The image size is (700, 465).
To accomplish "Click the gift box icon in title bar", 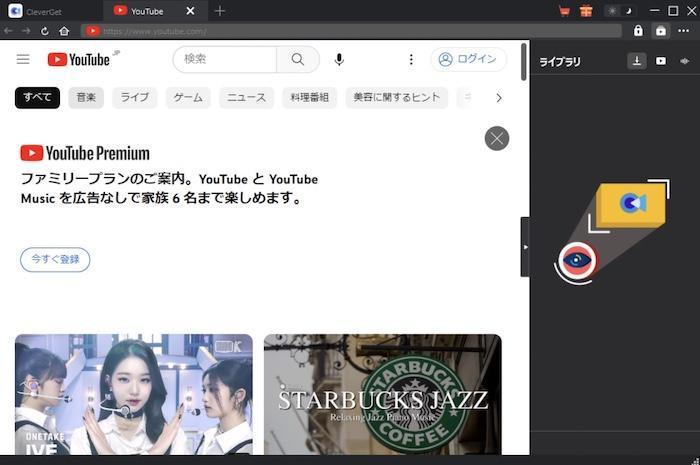I will [x=586, y=11].
